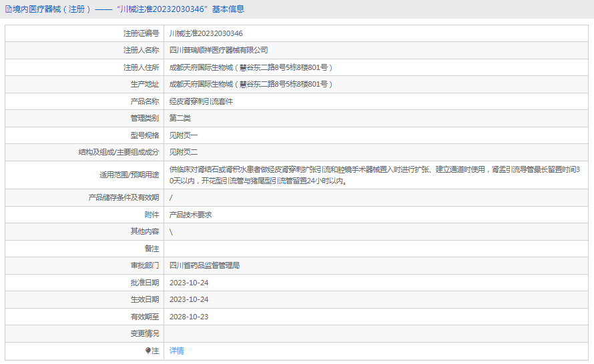Click the address value in the 生产地址 row
The image size is (594, 364).
(251, 84)
